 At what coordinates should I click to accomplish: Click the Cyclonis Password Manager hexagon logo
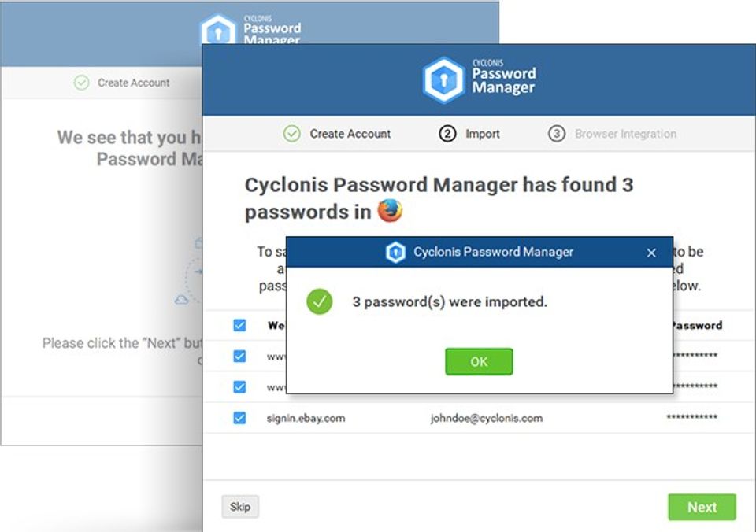click(442, 80)
